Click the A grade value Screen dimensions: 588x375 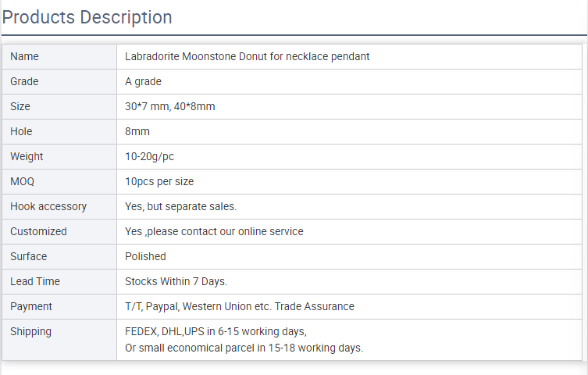(x=143, y=81)
